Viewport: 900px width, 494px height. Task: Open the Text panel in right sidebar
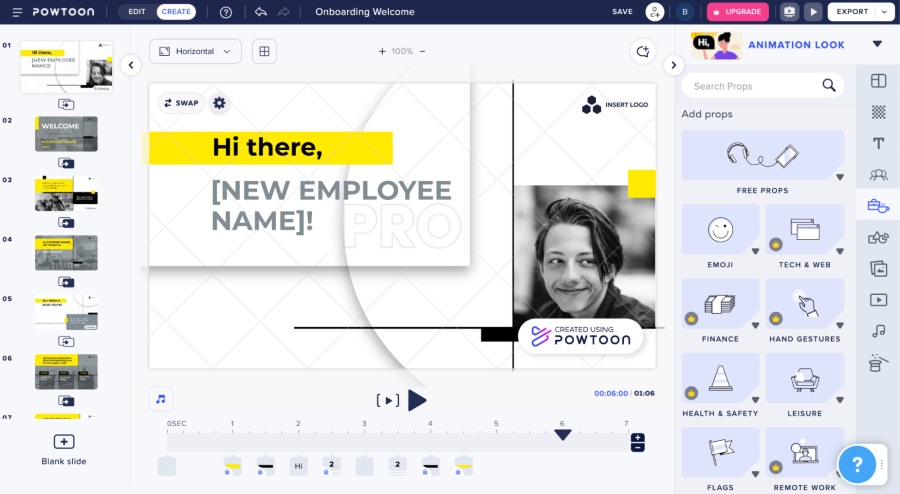879,143
